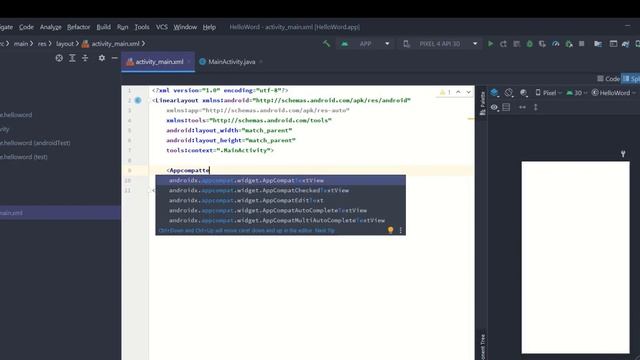This screenshot has width=640, height=360.
Task: Open the API 30 version dropdown
Action: tap(576, 93)
